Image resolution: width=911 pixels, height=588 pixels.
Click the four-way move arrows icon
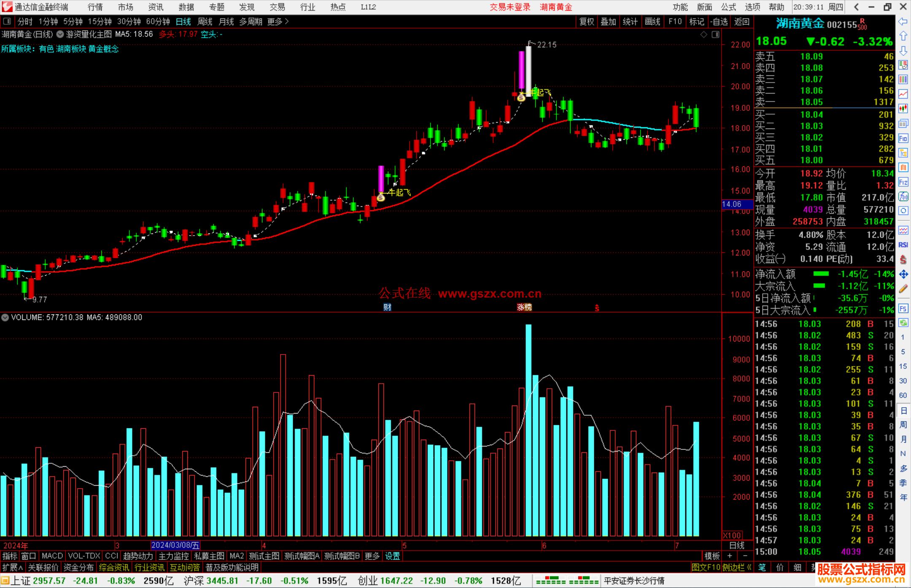pos(903,274)
